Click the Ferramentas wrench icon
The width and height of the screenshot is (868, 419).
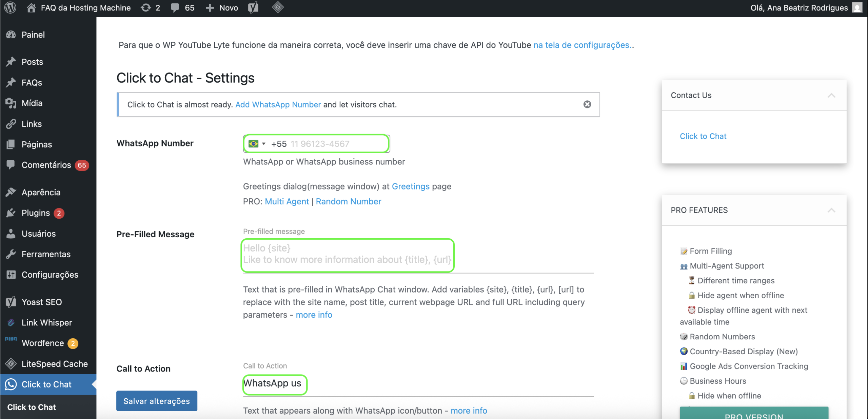click(11, 254)
